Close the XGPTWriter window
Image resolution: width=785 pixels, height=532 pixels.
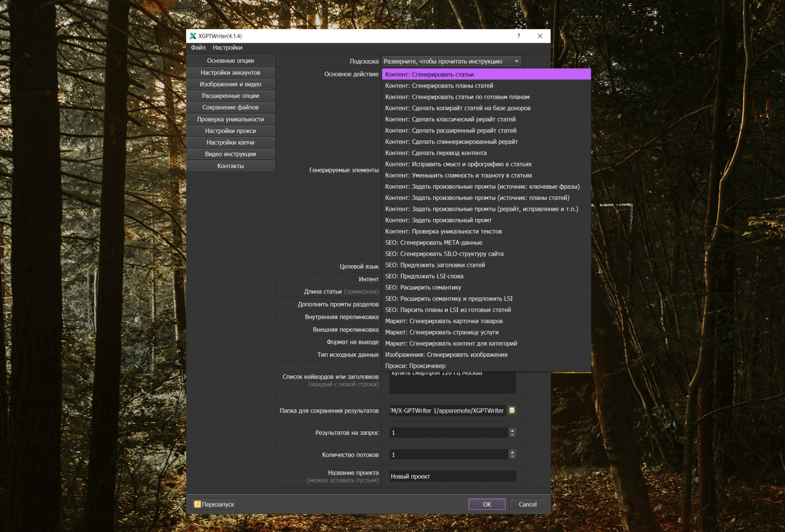point(540,36)
